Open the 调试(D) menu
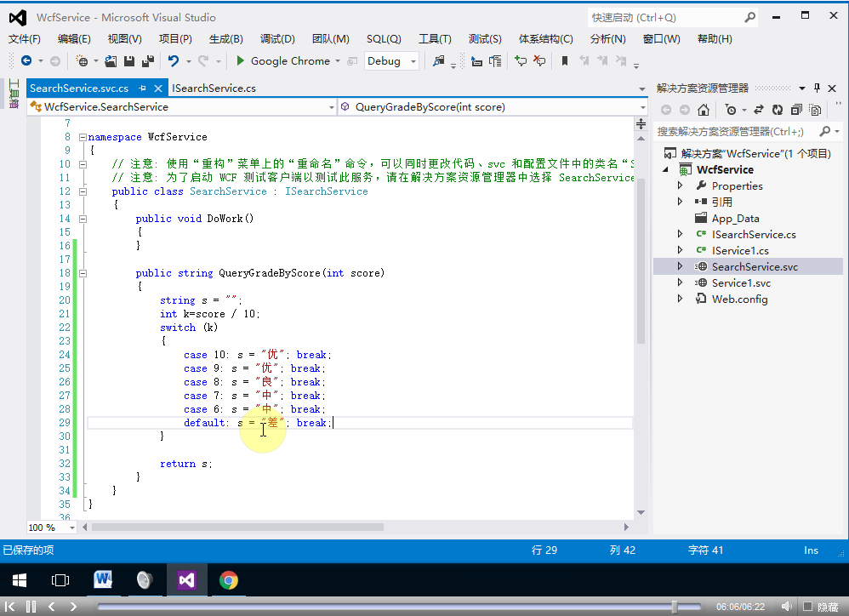 point(277,38)
